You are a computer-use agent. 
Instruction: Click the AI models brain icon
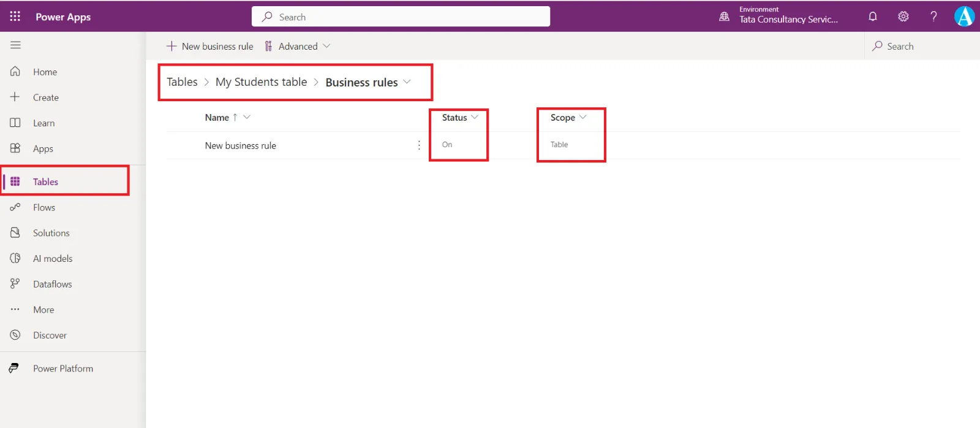click(15, 258)
